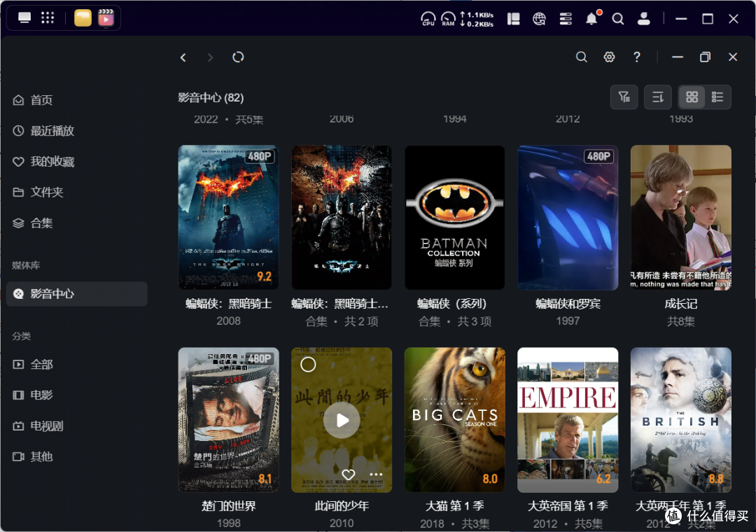Tick the selection circle on 此间的少年
The width and height of the screenshot is (756, 532).
(308, 365)
